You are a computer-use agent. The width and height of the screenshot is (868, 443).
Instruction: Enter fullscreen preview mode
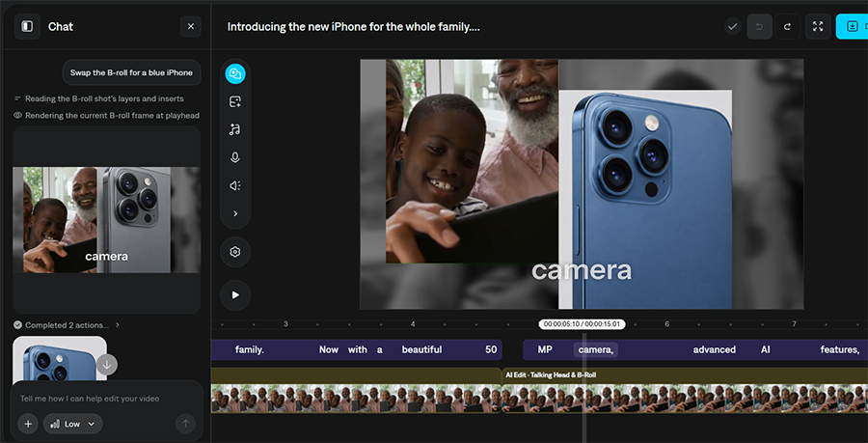(x=818, y=27)
